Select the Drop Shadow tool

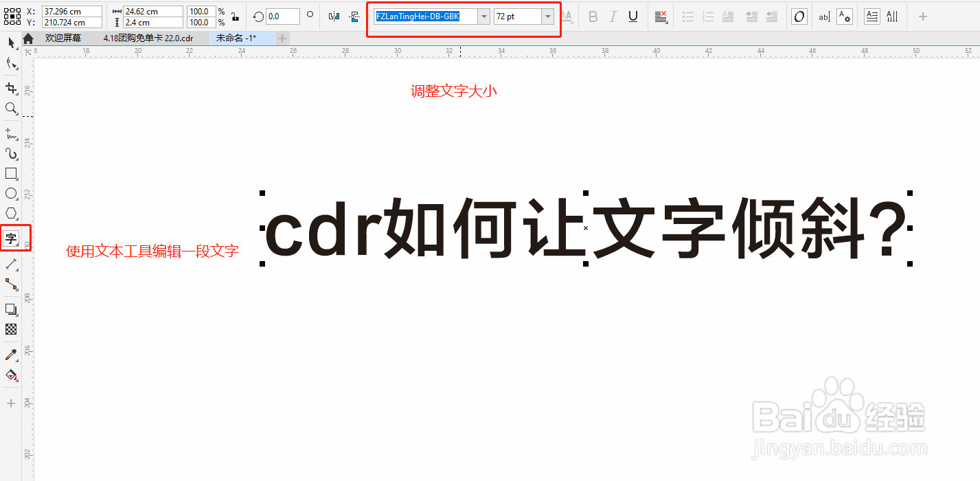(x=11, y=309)
